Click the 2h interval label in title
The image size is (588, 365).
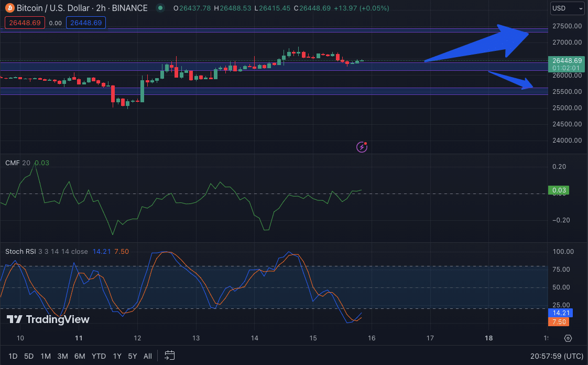pyautogui.click(x=101, y=8)
